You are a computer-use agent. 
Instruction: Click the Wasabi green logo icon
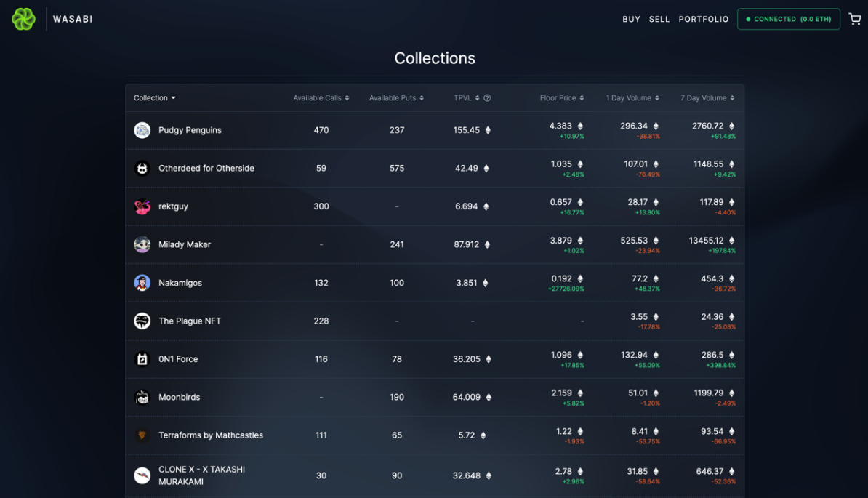(x=23, y=19)
